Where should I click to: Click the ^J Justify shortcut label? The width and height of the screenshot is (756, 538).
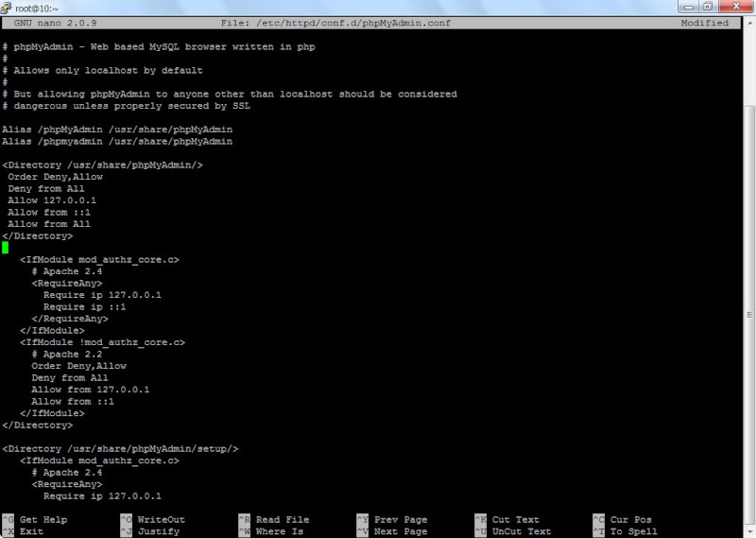150,531
